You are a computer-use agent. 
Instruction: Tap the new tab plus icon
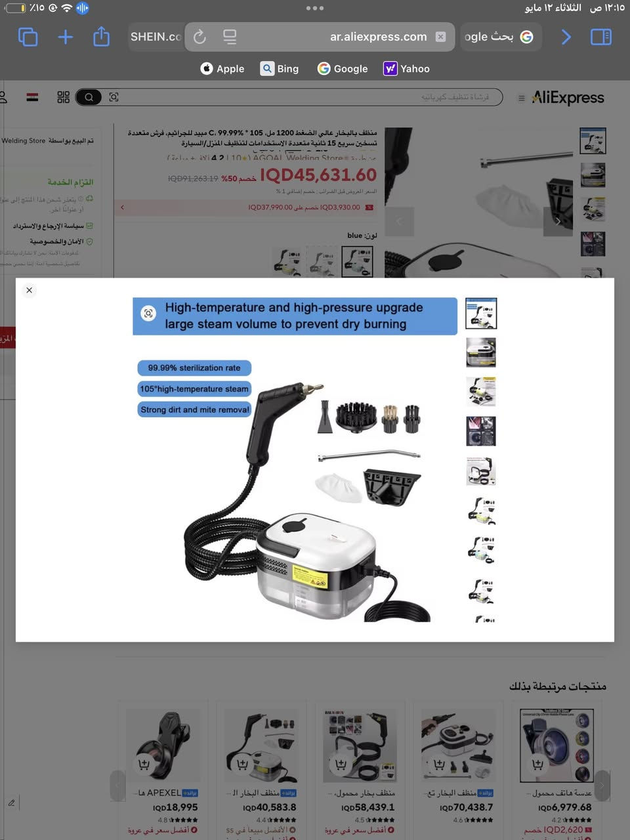(66, 37)
